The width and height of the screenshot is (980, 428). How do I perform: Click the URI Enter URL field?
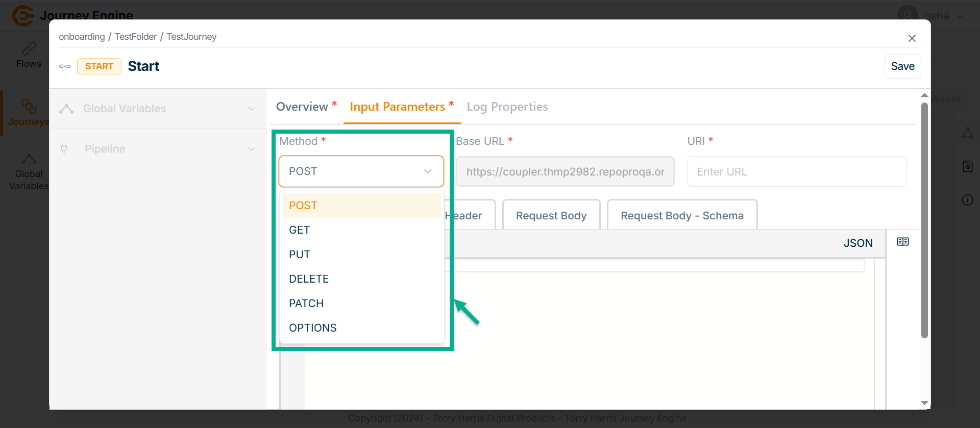(x=796, y=172)
